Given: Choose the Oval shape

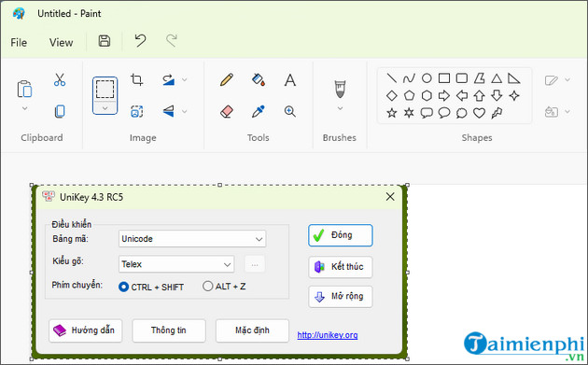Looking at the screenshot, I should click(x=427, y=78).
